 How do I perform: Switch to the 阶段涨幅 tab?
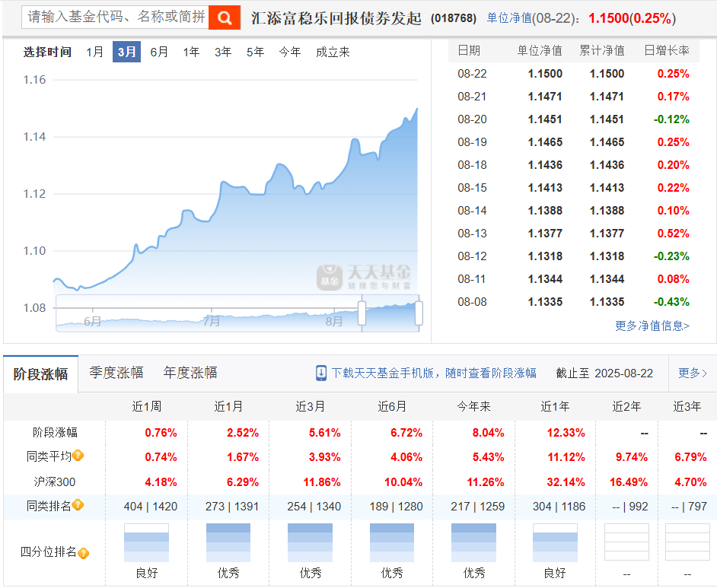(x=40, y=374)
